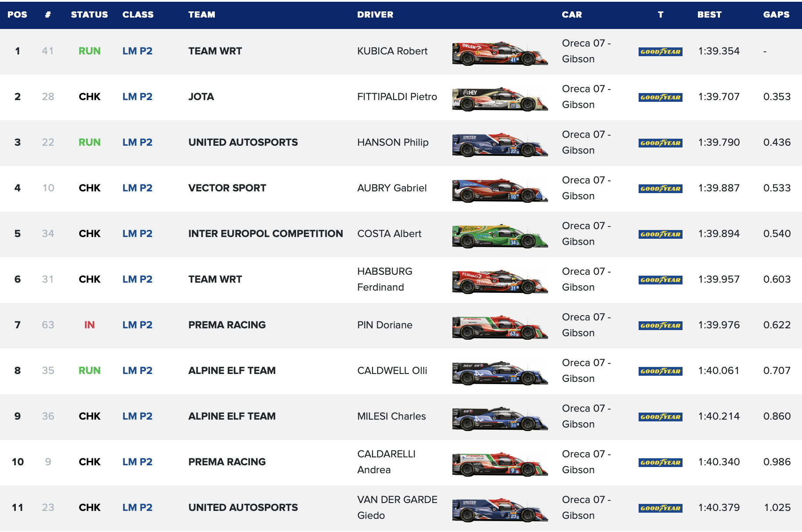Click the Oreca 07 - Gibson car in COSTA row
The image size is (802, 532).
pos(586,234)
